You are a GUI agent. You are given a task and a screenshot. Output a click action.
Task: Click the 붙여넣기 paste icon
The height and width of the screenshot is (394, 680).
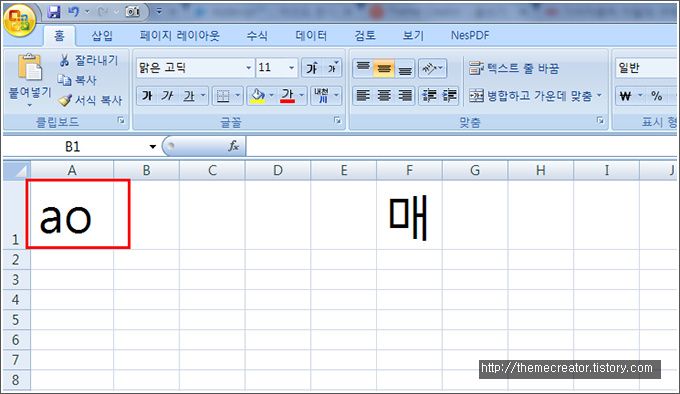click(x=29, y=67)
